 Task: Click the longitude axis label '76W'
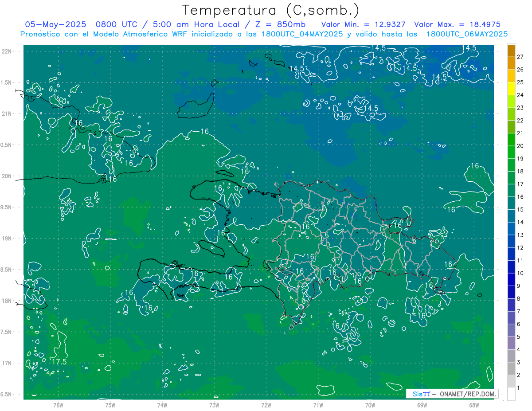(x=58, y=405)
